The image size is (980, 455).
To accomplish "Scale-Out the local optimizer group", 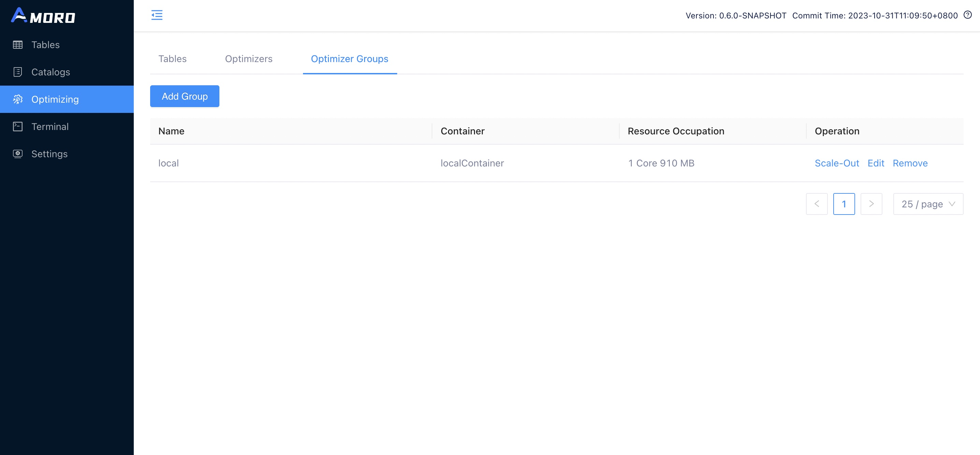I will (837, 163).
